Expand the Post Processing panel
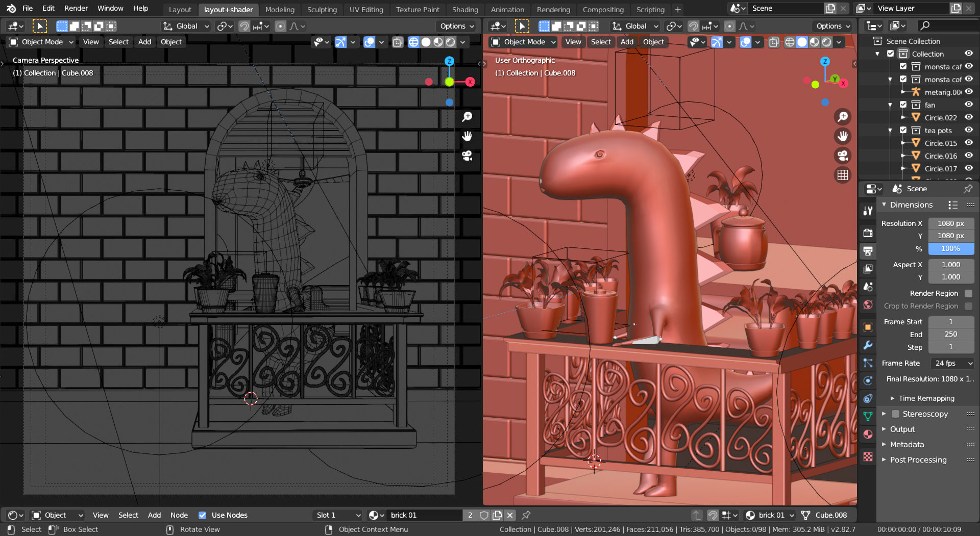 pos(918,460)
